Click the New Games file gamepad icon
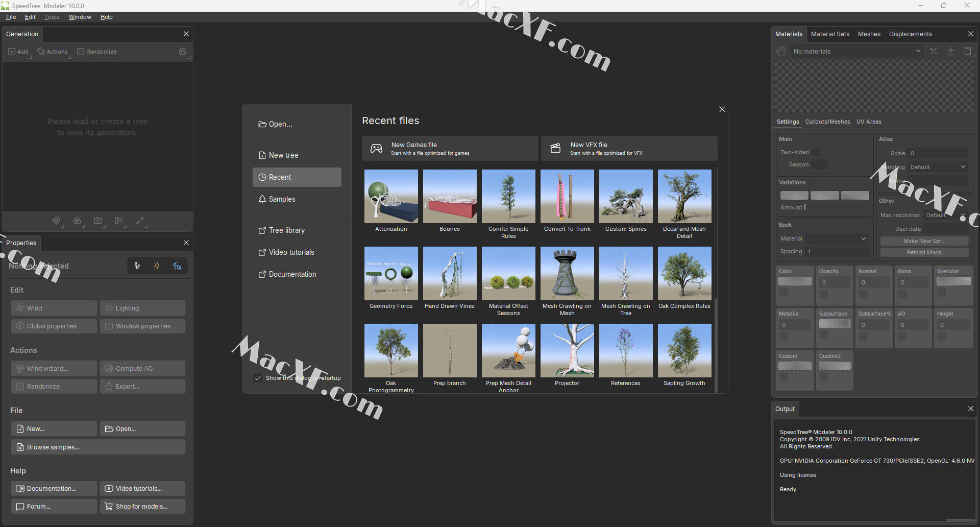This screenshot has height=527, width=980. (376, 149)
